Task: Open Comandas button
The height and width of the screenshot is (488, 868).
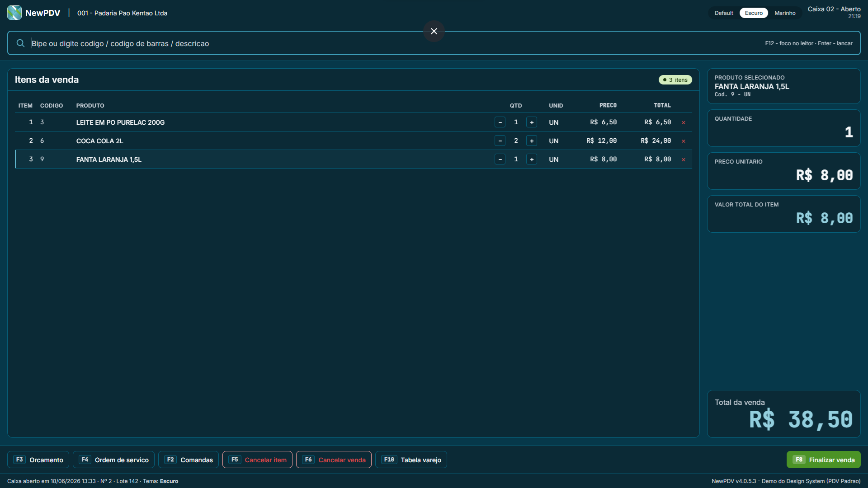Action: [189, 460]
